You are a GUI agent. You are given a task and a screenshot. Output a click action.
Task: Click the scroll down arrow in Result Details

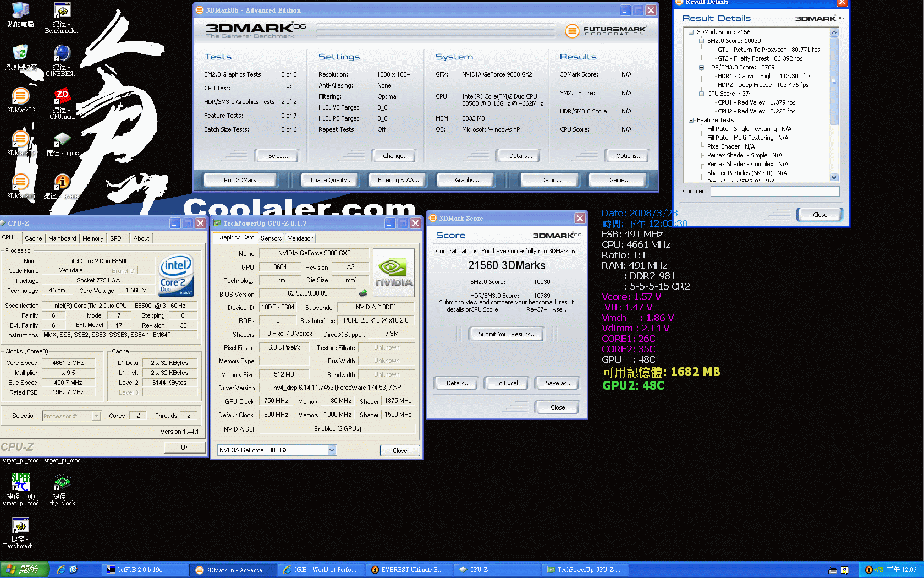click(834, 177)
